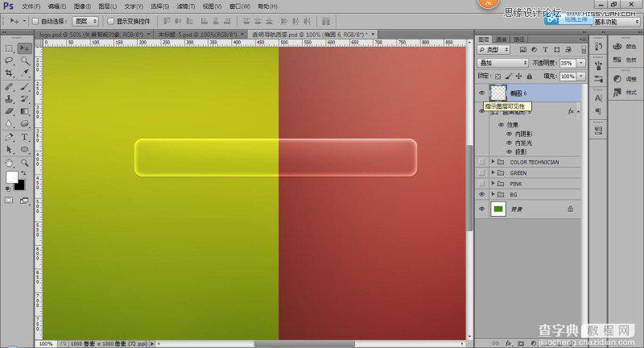Hide the BG group
Image resolution: width=644 pixels, height=348 pixels.
(481, 194)
